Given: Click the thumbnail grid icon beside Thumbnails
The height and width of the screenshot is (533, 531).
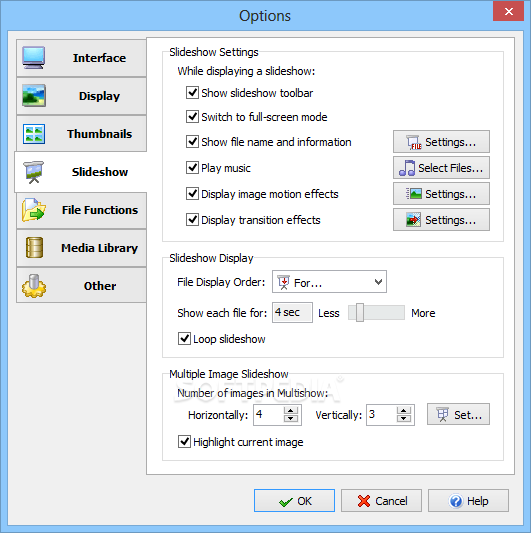Looking at the screenshot, I should pyautogui.click(x=34, y=134).
